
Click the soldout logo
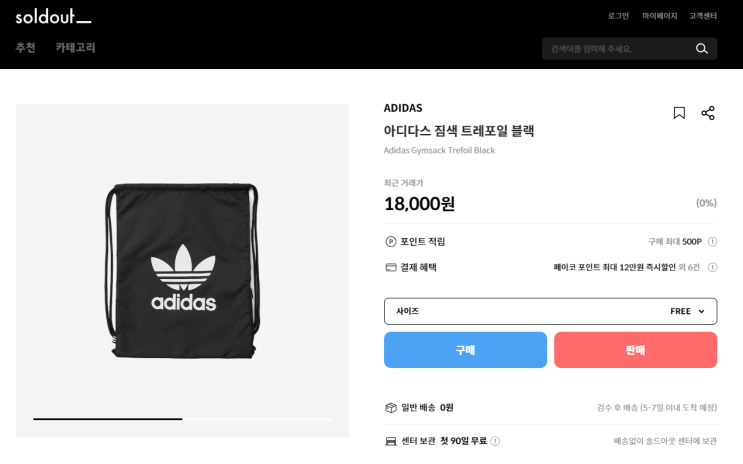coord(52,16)
